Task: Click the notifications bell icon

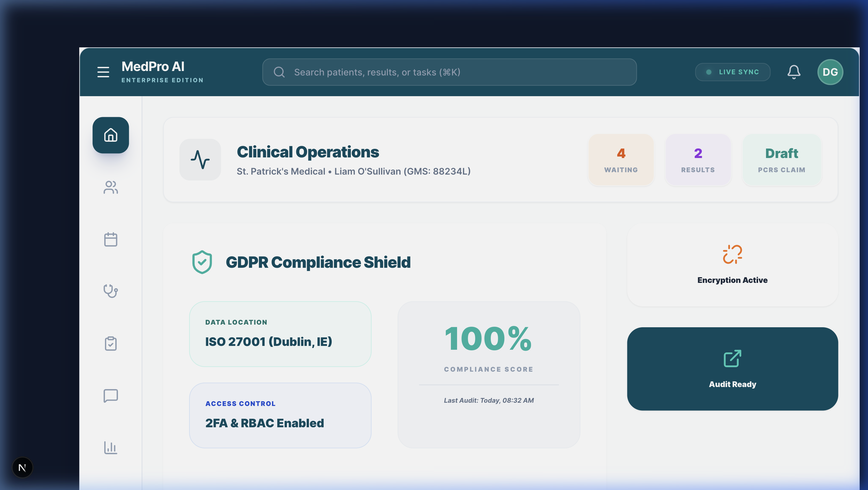Action: (x=794, y=72)
